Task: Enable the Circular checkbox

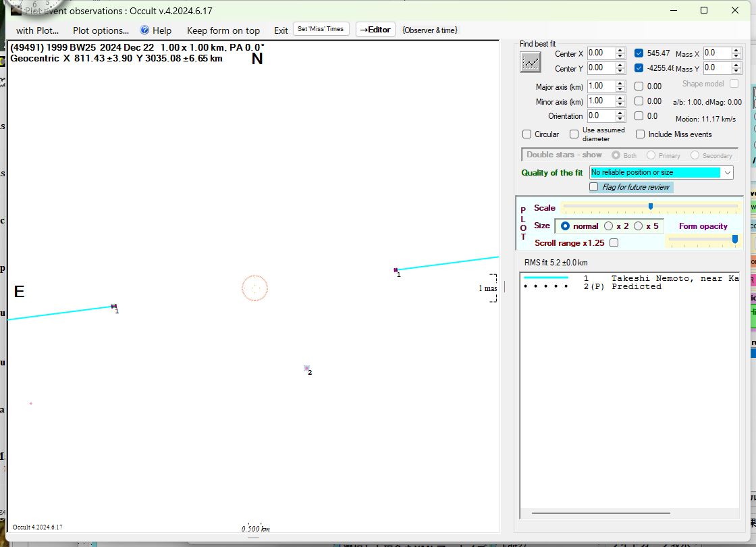Action: (x=527, y=134)
